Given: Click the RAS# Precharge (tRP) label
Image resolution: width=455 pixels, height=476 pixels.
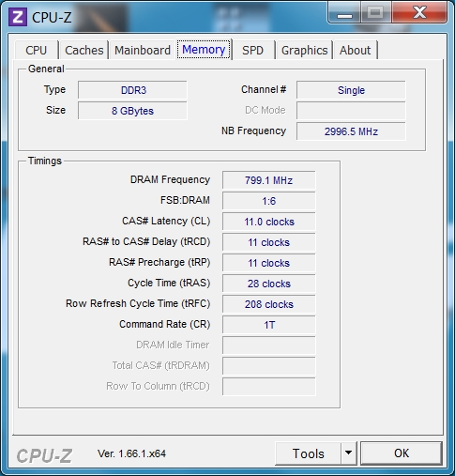Looking at the screenshot, I should (159, 262).
